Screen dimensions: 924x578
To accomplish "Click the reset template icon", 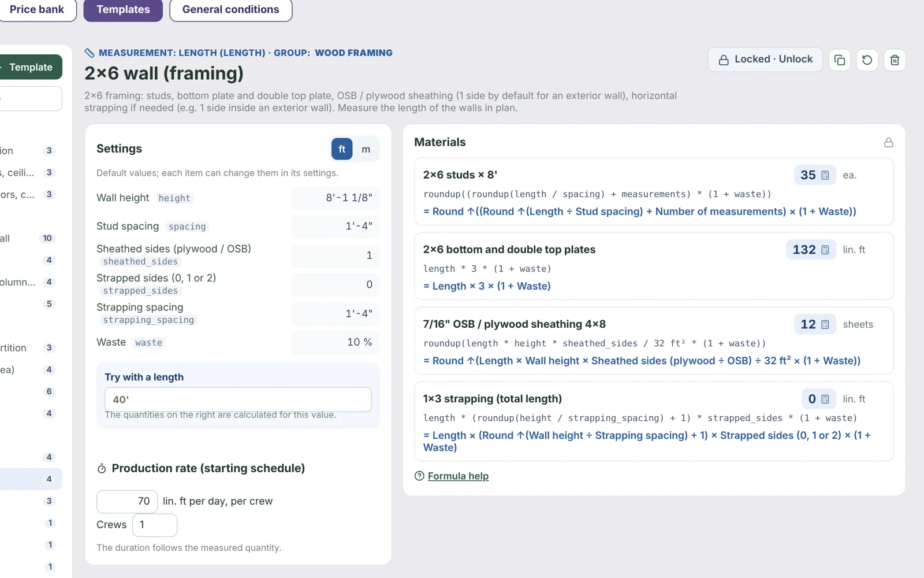I will pyautogui.click(x=867, y=60).
